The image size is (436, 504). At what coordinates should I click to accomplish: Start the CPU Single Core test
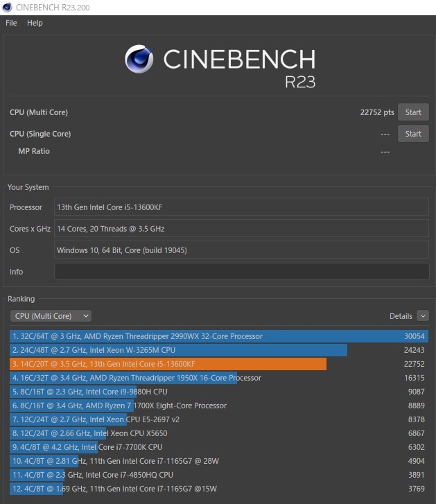pos(413,134)
